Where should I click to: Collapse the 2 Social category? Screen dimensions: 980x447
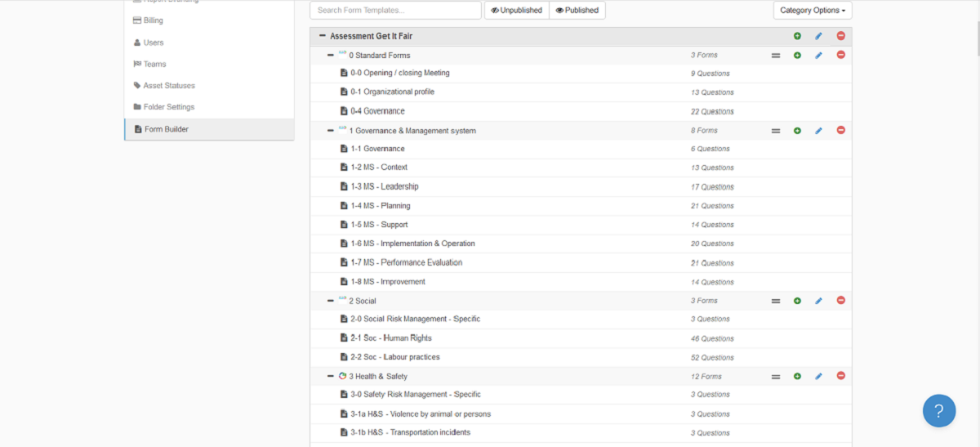tap(330, 301)
